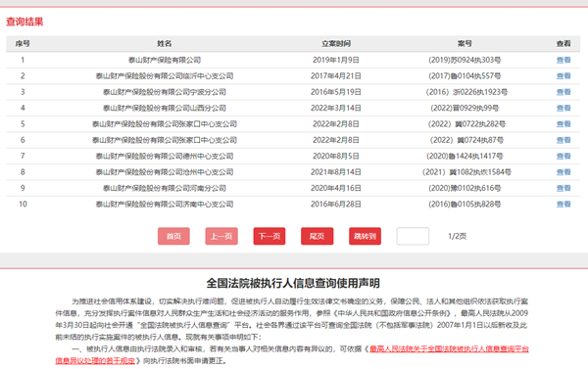Focus the page number input box
588x369 pixels.
tap(413, 236)
